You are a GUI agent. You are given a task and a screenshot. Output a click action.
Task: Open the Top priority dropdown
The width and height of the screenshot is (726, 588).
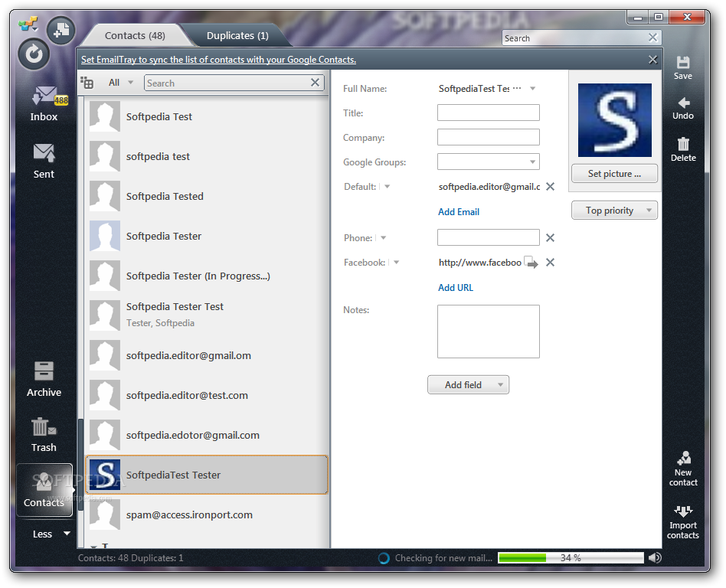tap(614, 211)
